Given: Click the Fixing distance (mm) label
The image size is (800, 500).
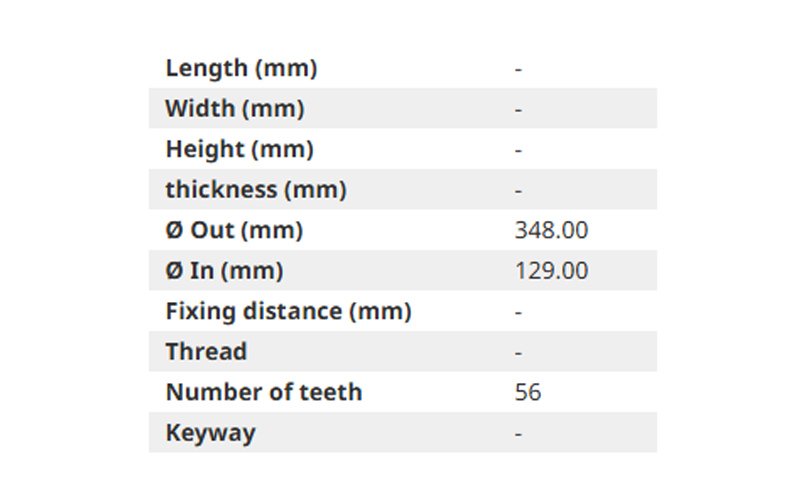Looking at the screenshot, I should (288, 311).
